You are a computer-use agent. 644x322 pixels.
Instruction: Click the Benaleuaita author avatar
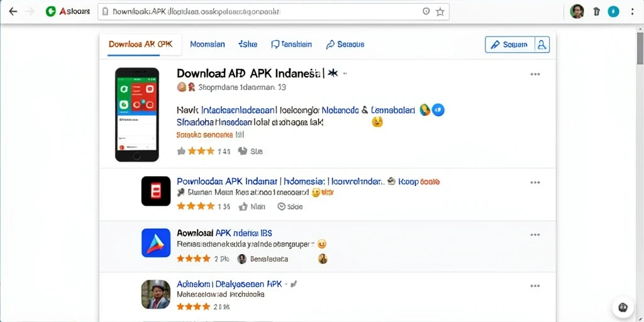(242, 258)
